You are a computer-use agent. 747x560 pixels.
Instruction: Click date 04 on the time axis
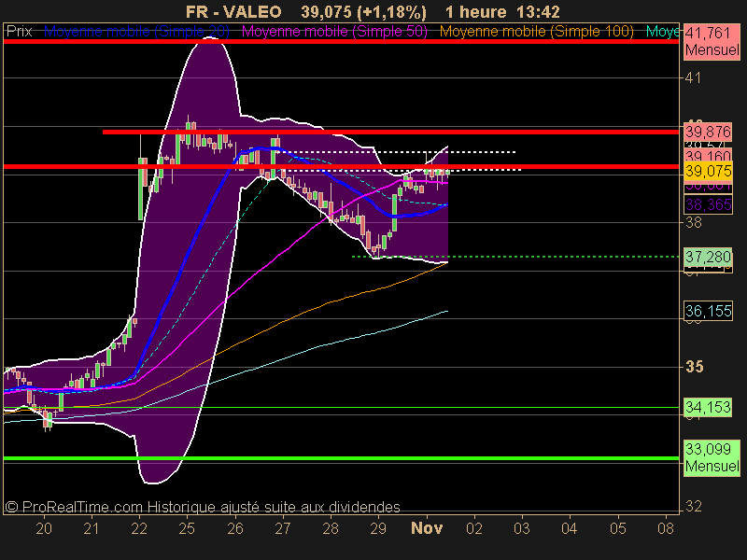tap(570, 528)
